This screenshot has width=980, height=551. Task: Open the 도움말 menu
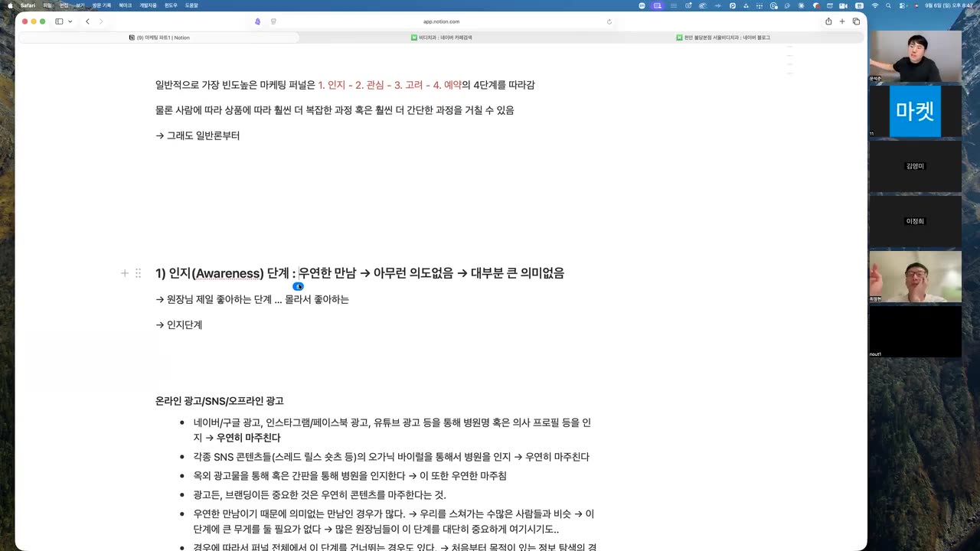191,5
